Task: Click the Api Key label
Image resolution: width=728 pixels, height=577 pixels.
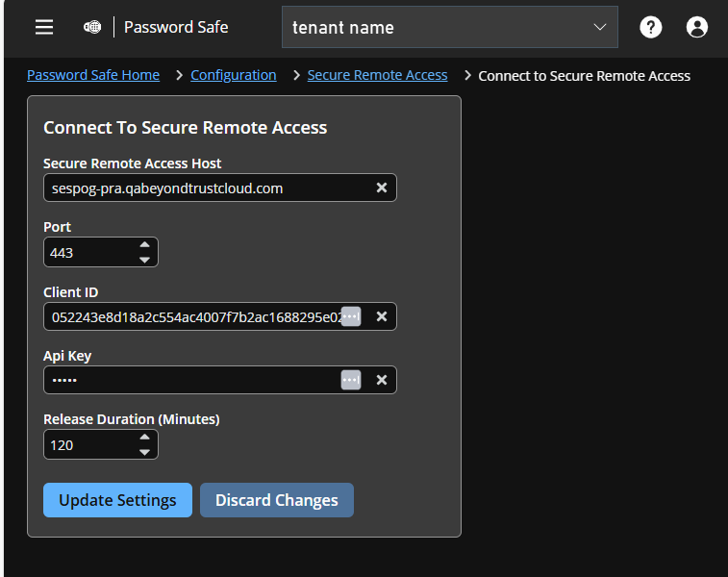Action: tap(67, 356)
